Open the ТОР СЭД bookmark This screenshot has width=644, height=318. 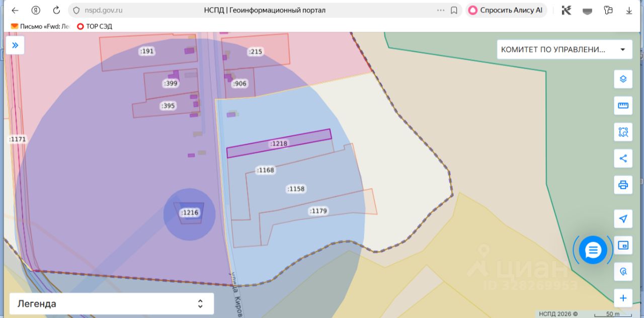[95, 26]
